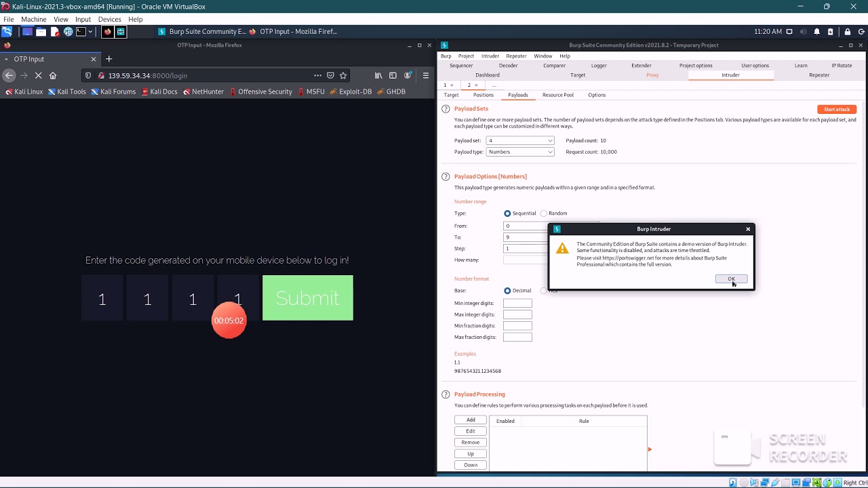Open the VirtualBox Devices menu
868x488 pixels.
point(109,19)
